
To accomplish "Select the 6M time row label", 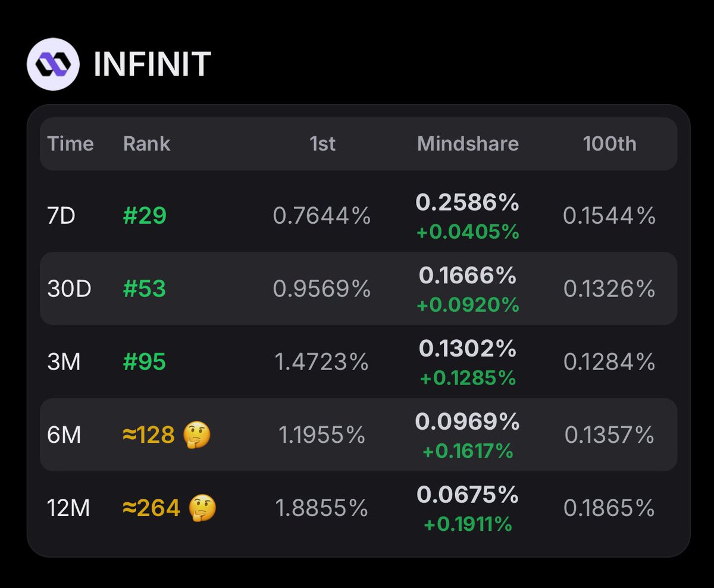I will coord(64,435).
